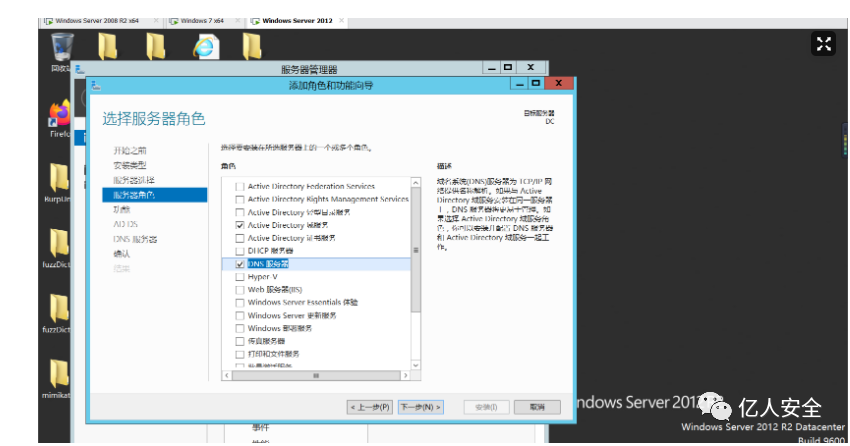Check the DHCP 服务器 role

pyautogui.click(x=240, y=251)
